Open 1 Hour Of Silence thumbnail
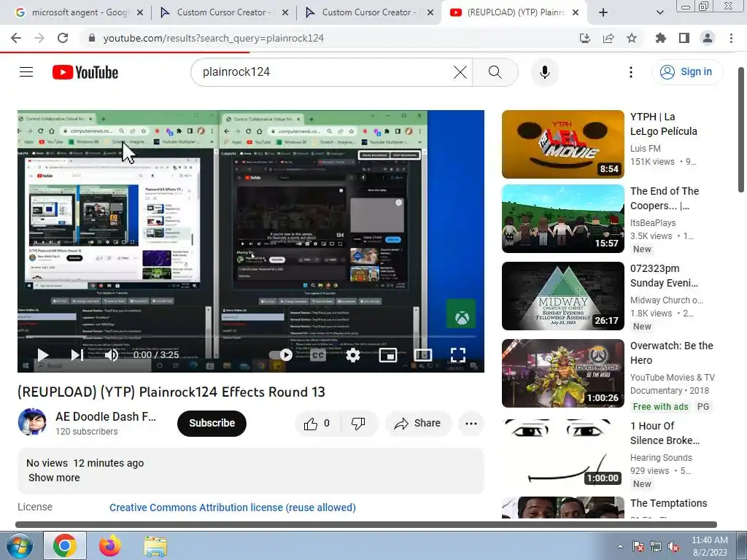This screenshot has height=560, width=747. pos(562,452)
